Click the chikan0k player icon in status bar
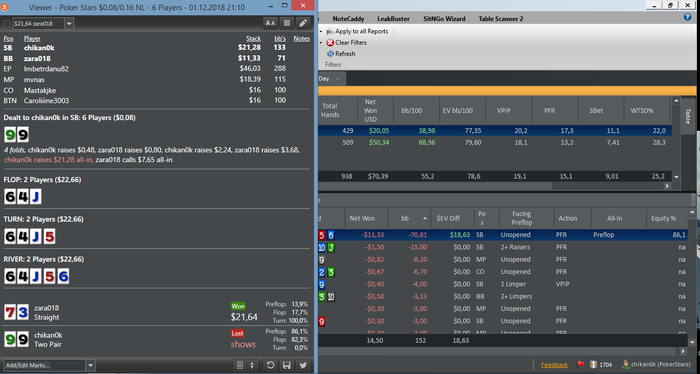Viewport: 700px width, 374px height. pos(626,365)
